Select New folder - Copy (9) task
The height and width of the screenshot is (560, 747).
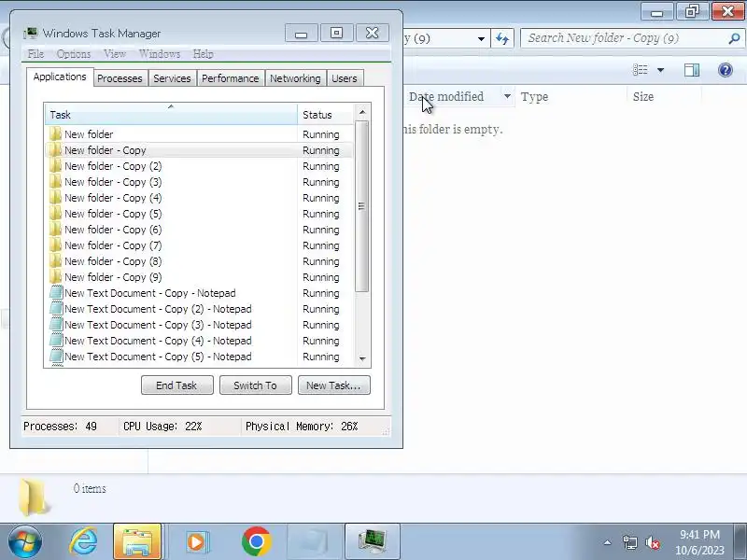199,277
